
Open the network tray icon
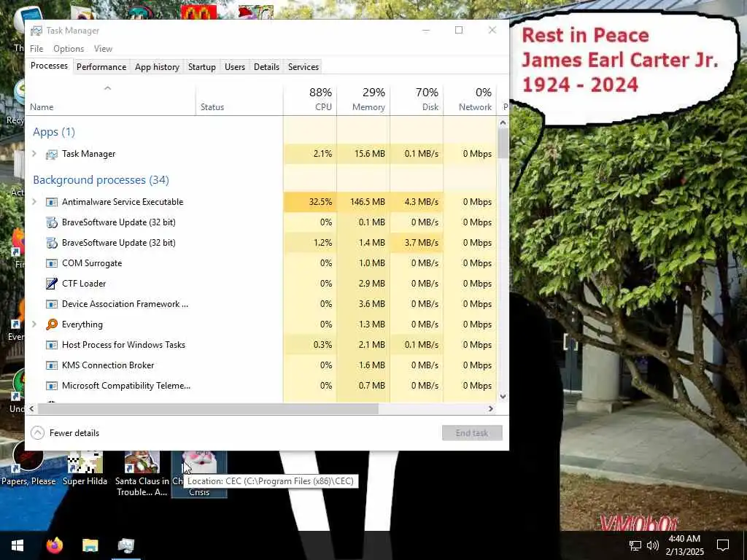point(635,545)
